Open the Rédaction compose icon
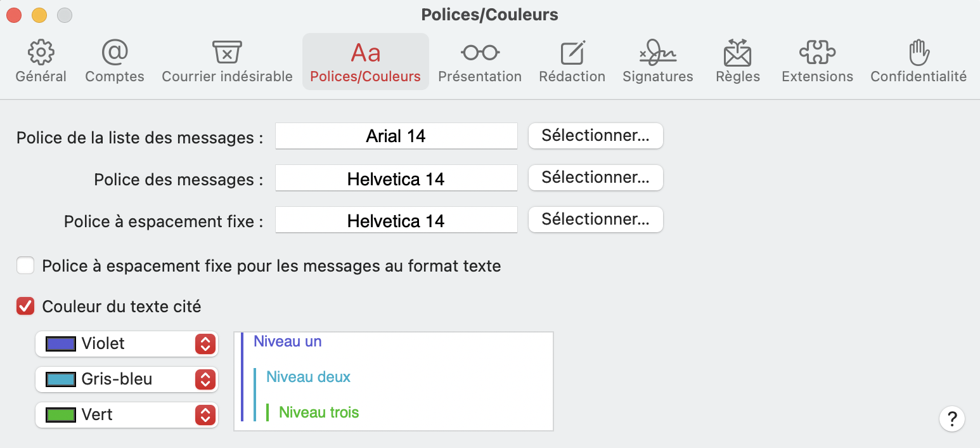This screenshot has width=980, height=448. [x=572, y=53]
